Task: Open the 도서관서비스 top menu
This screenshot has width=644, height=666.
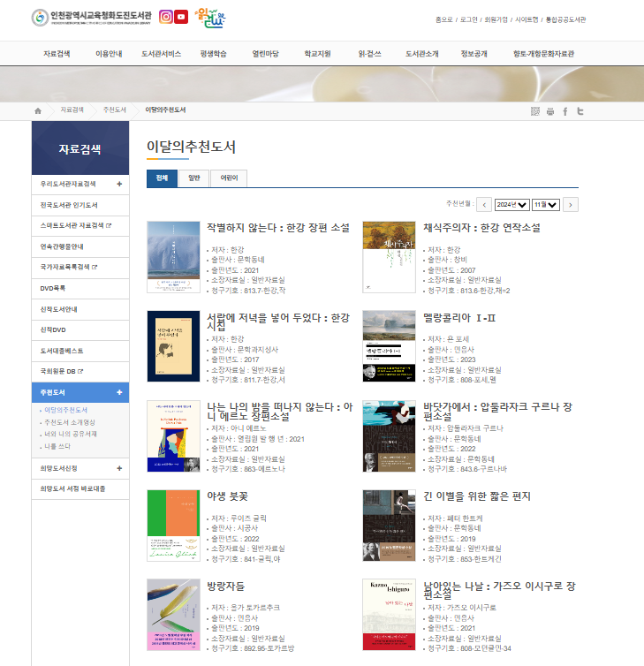Action: [161, 54]
